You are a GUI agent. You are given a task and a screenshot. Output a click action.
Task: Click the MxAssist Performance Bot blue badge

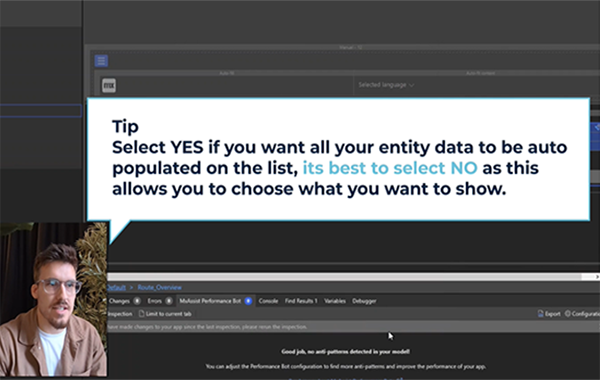248,301
